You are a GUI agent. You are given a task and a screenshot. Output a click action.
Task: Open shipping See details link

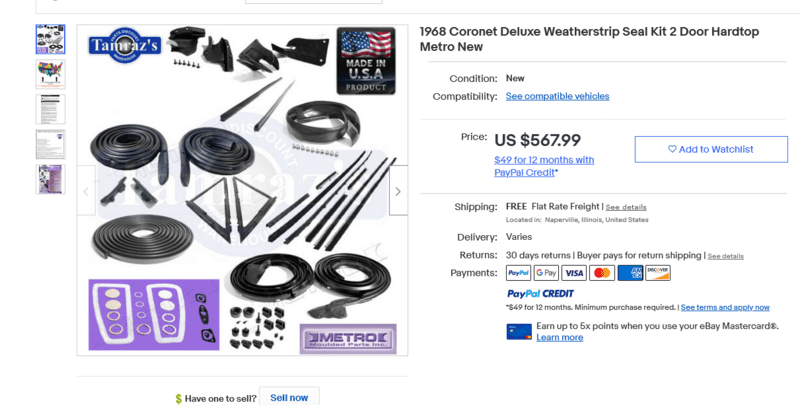click(x=626, y=207)
